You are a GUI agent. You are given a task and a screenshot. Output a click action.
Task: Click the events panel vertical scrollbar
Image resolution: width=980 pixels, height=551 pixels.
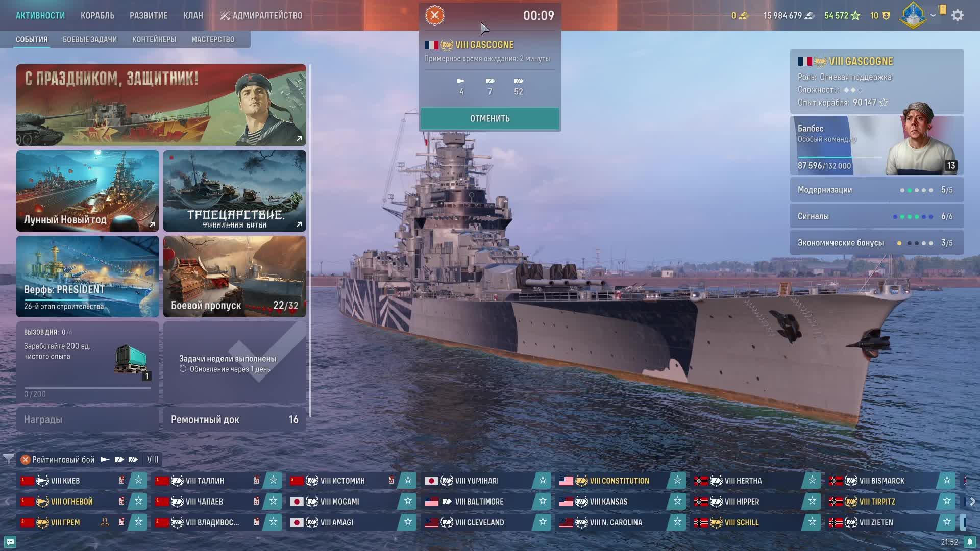(x=310, y=240)
